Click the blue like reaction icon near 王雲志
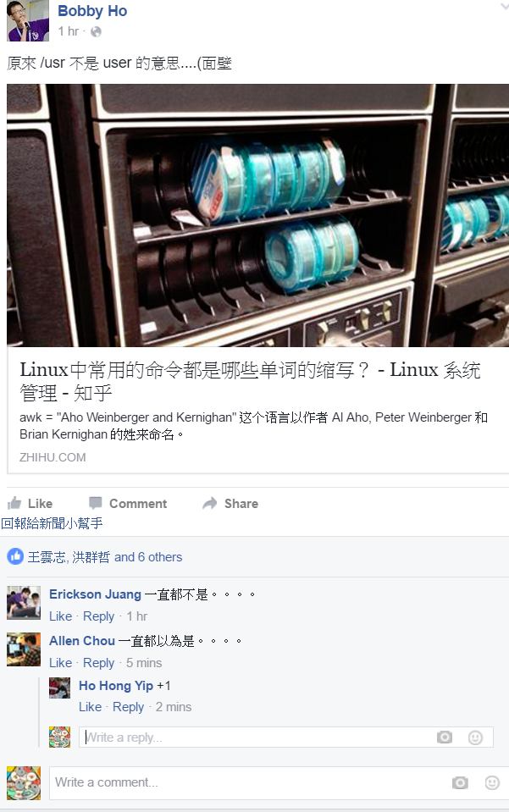This screenshot has height=812, width=509. point(15,556)
